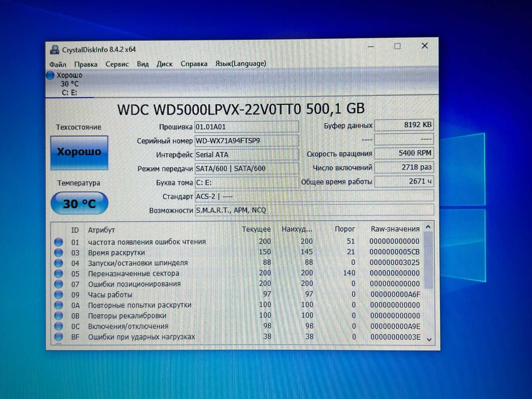
Task: Close the CrystalDiskInfo window
Action: [425, 46]
